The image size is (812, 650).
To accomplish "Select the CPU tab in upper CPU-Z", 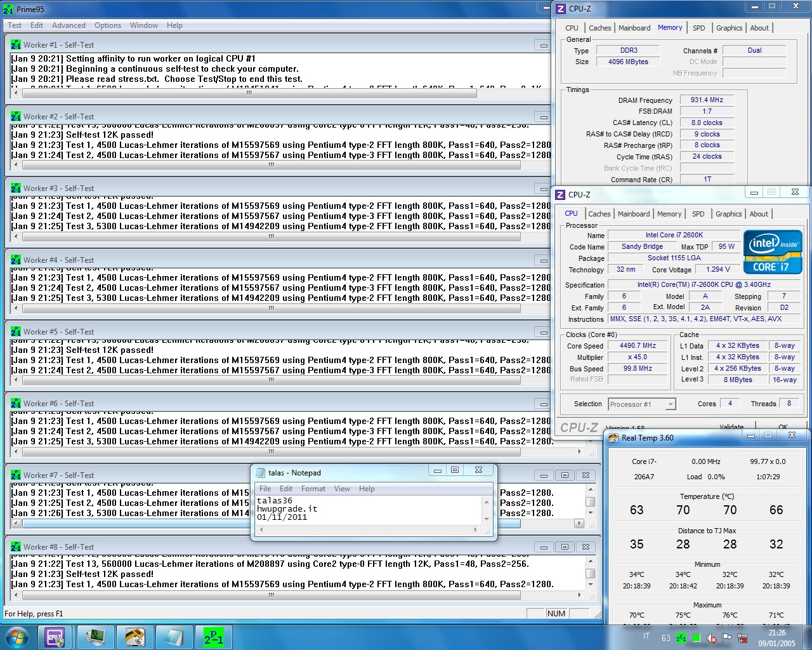I will tap(572, 28).
